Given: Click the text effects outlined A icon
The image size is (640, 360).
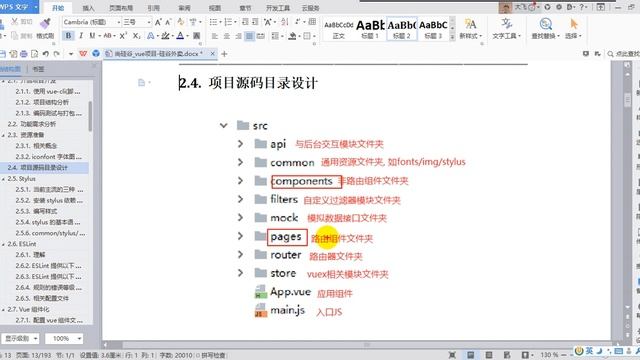Looking at the screenshot, I should [x=151, y=36].
